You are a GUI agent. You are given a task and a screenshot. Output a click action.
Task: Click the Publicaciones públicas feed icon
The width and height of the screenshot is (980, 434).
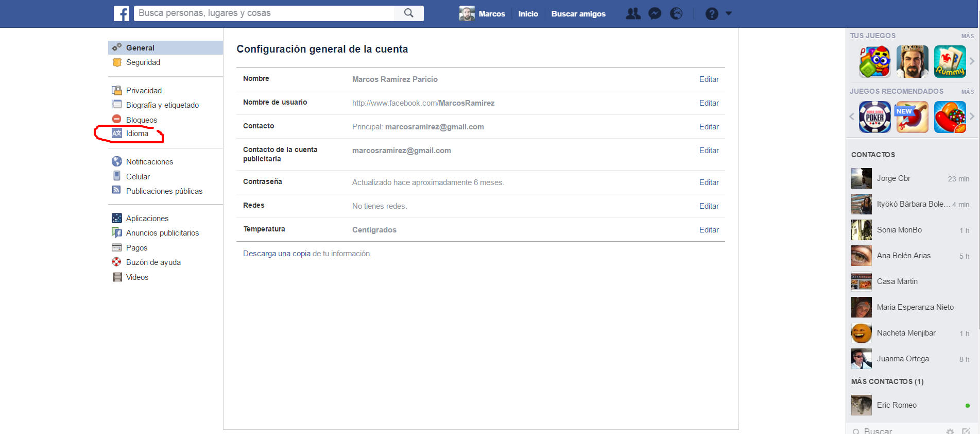click(117, 190)
